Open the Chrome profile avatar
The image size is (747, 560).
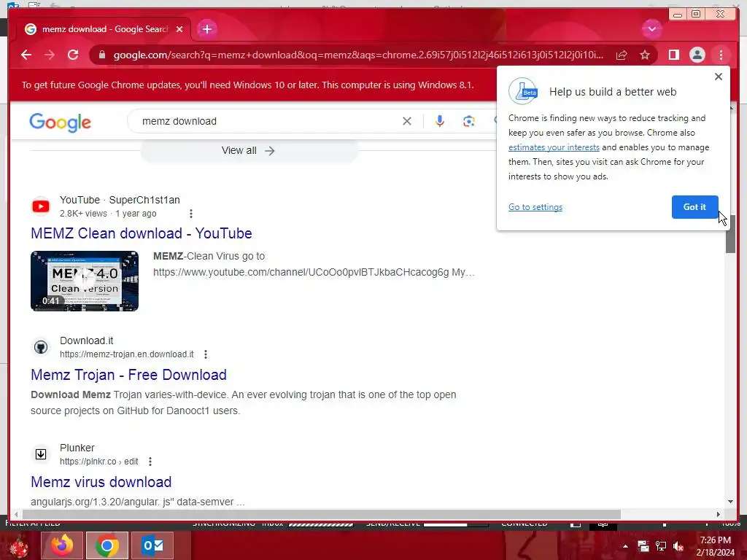pyautogui.click(x=697, y=55)
